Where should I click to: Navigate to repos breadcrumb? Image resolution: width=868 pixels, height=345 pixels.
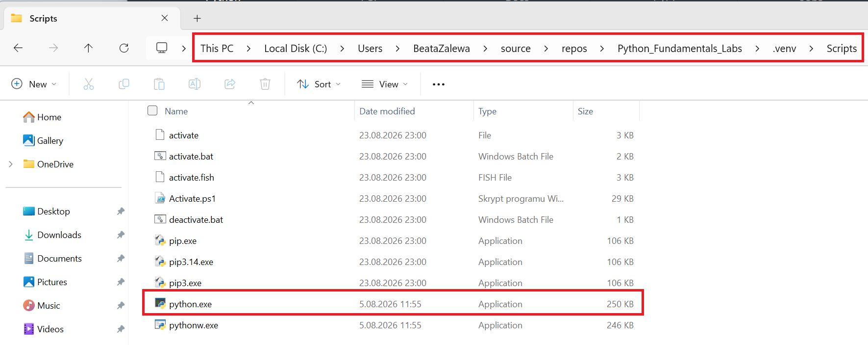coord(574,48)
